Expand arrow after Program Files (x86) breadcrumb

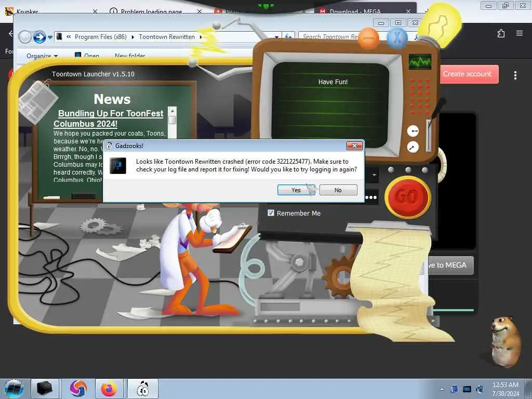(x=132, y=37)
